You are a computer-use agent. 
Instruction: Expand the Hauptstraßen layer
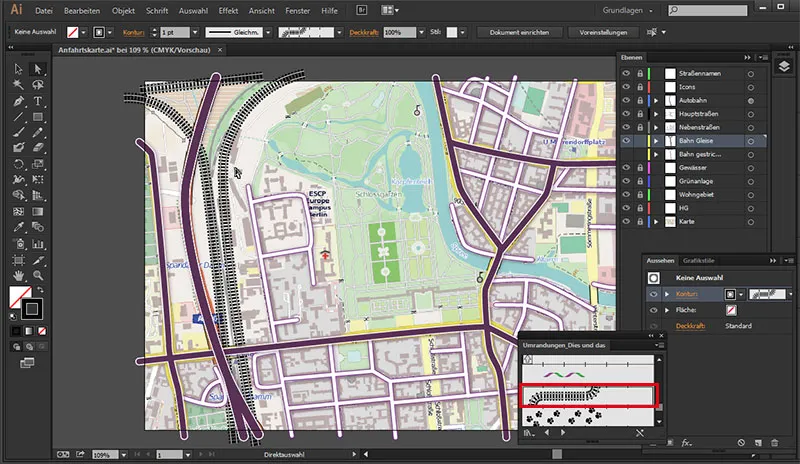tap(656, 114)
